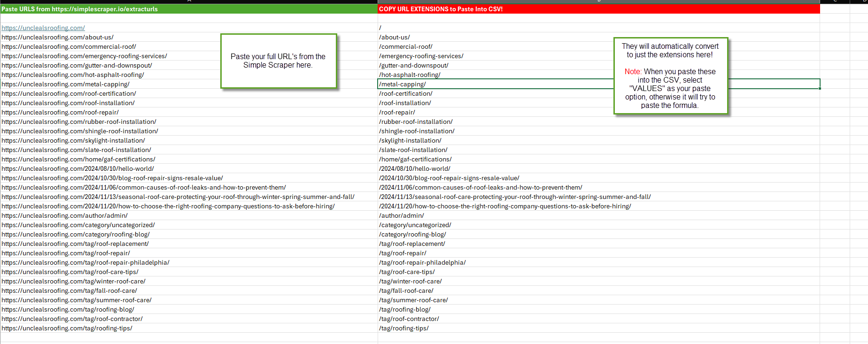Select the '/tag/roof-repair-philadelphia/' extension cell
868x344 pixels.
coord(422,263)
